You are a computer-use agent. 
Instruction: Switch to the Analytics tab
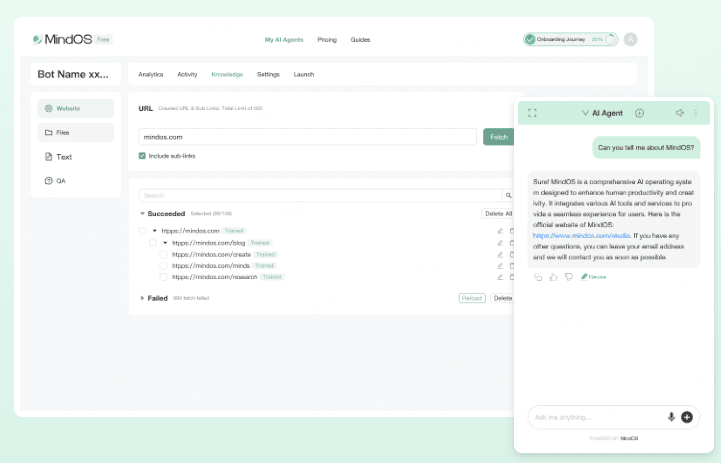coord(150,74)
